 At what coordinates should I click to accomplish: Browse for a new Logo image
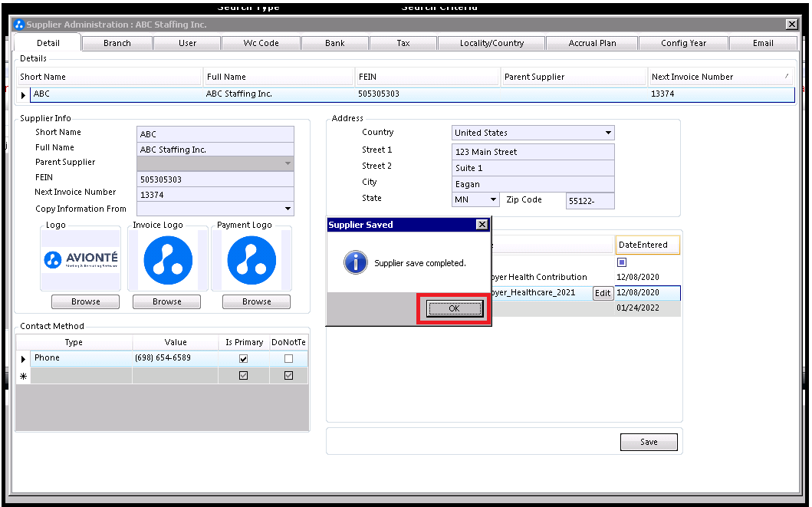click(85, 301)
